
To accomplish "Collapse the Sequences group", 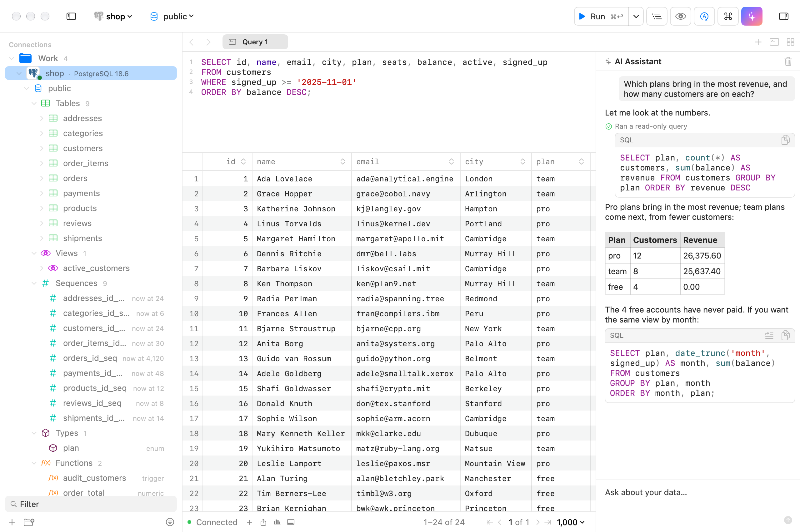I will tap(34, 283).
